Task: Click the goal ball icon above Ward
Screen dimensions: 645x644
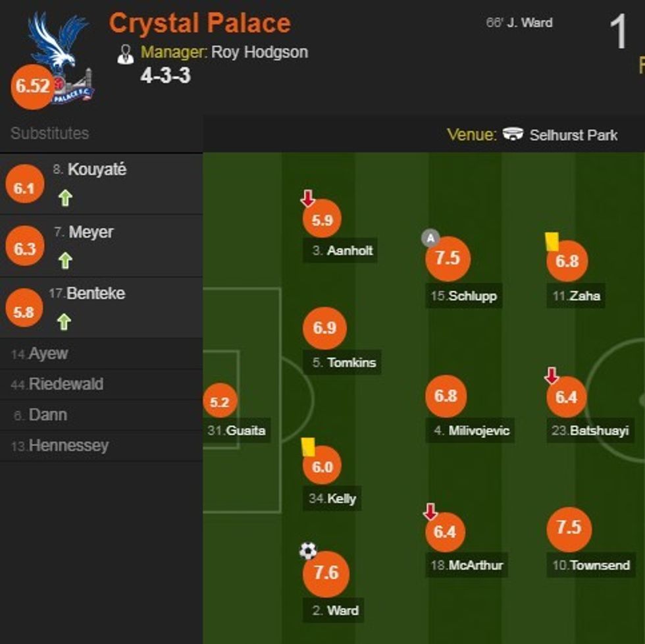Action: click(308, 550)
